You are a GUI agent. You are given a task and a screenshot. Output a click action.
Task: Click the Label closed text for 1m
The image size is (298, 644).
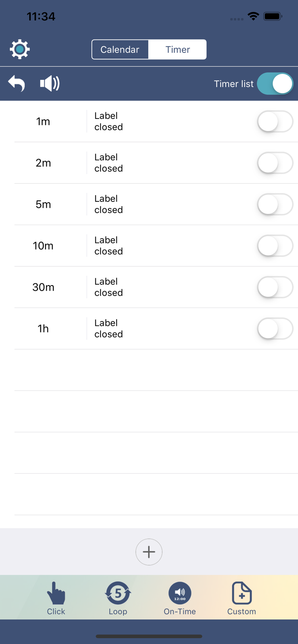[x=108, y=122]
